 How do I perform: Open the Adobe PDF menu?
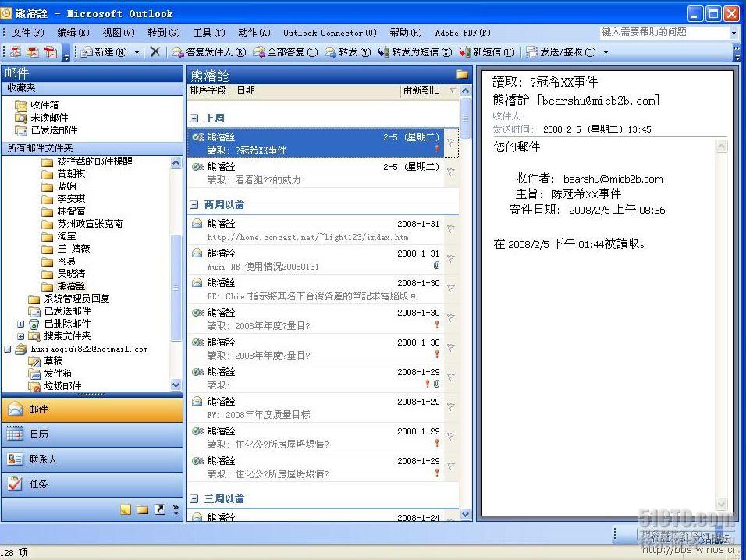[x=463, y=32]
